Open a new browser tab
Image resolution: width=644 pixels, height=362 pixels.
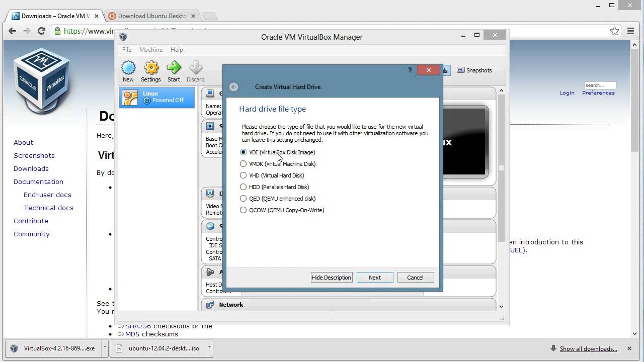210,16
